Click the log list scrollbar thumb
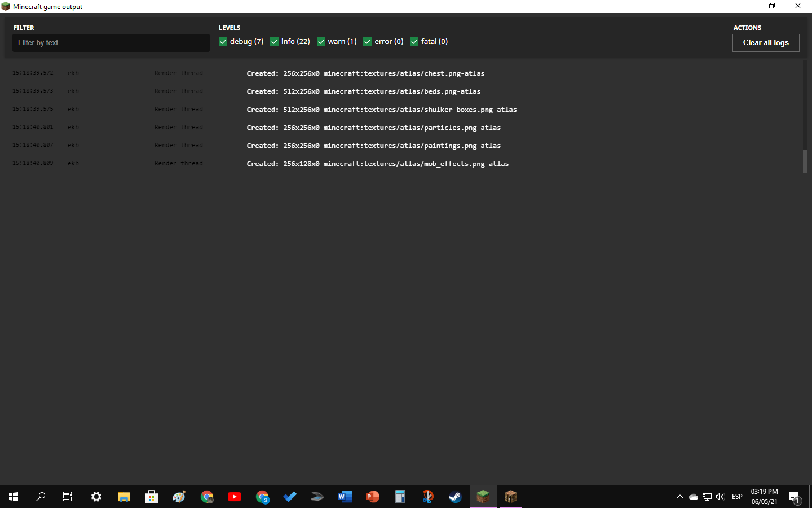The image size is (812, 508). point(805,161)
